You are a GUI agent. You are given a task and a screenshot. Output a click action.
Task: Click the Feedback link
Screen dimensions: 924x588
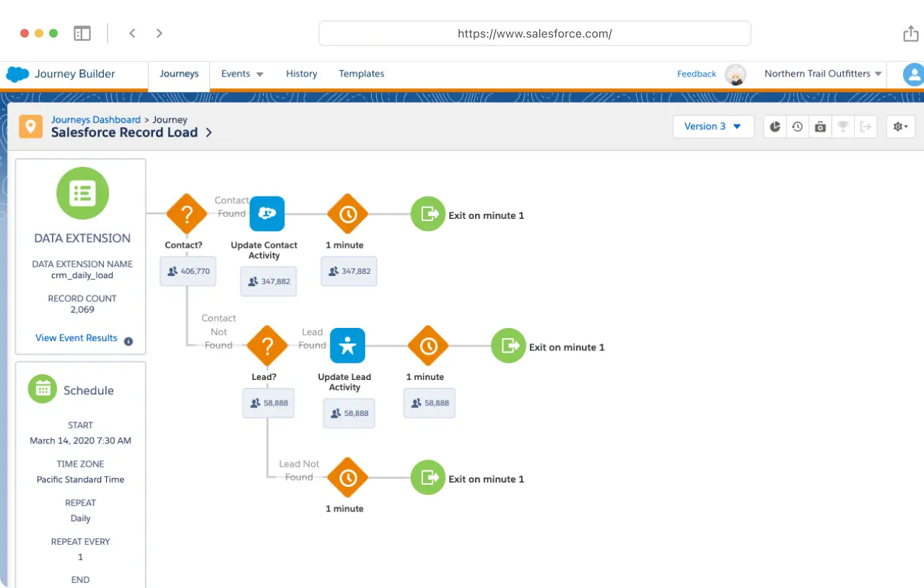coord(696,74)
